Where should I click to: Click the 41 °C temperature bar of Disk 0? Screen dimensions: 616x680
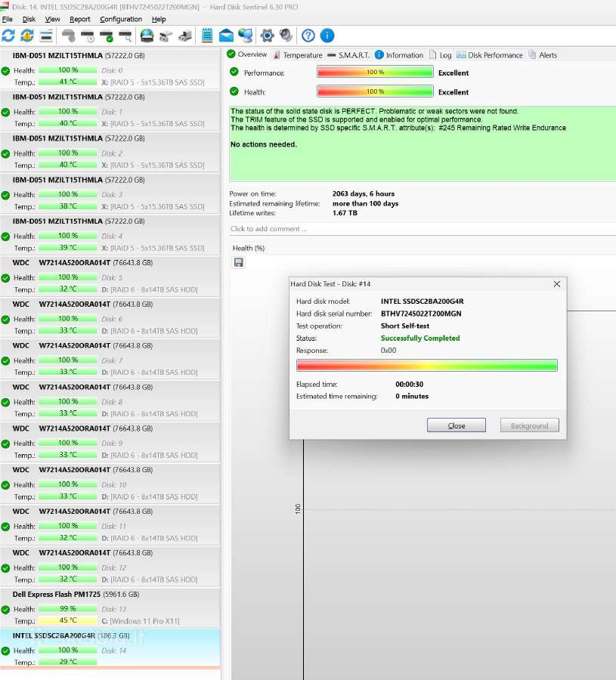pyautogui.click(x=68, y=82)
